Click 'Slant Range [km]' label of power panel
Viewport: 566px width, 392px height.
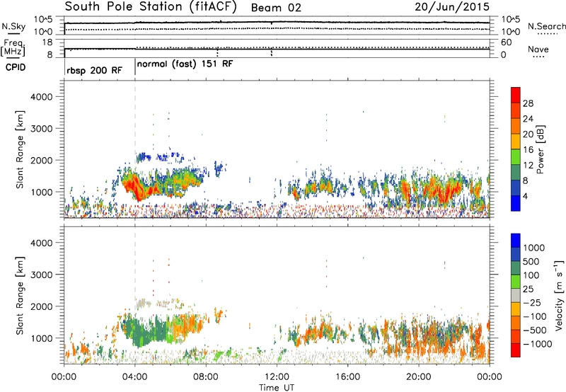(20, 149)
